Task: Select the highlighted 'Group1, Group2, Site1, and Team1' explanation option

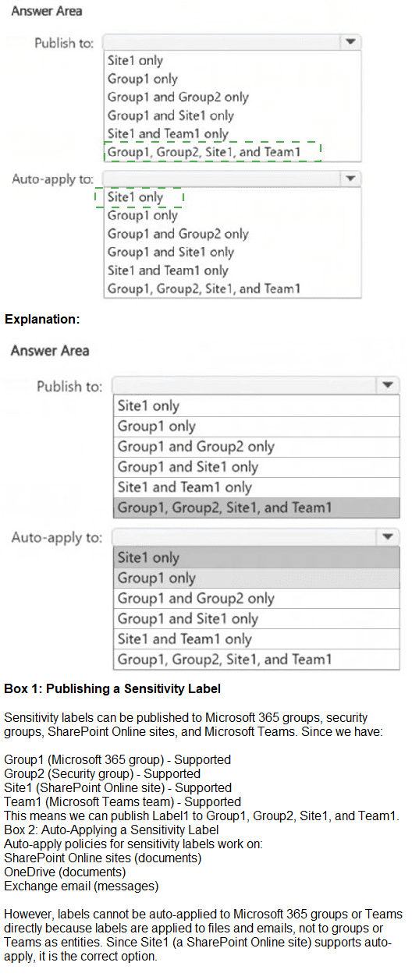Action: tap(256, 508)
